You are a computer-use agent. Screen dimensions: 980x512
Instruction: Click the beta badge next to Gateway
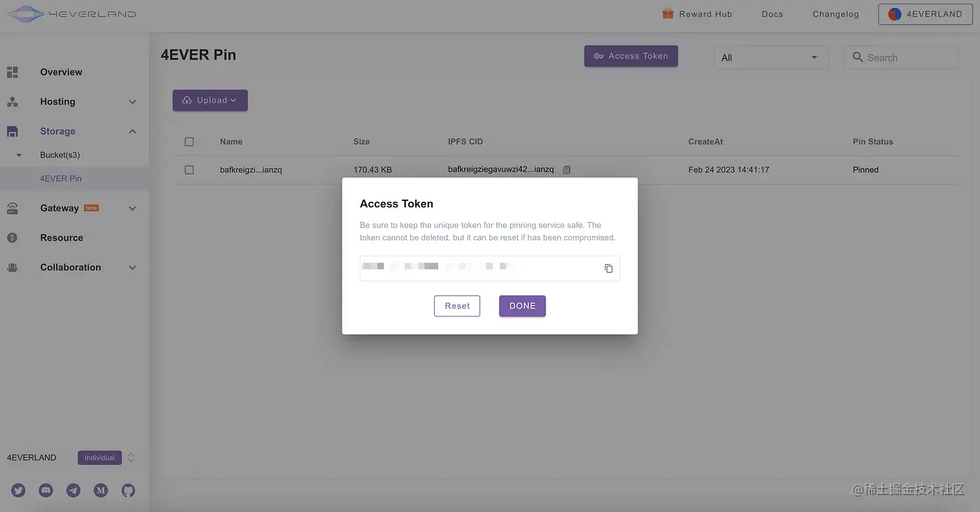click(91, 208)
